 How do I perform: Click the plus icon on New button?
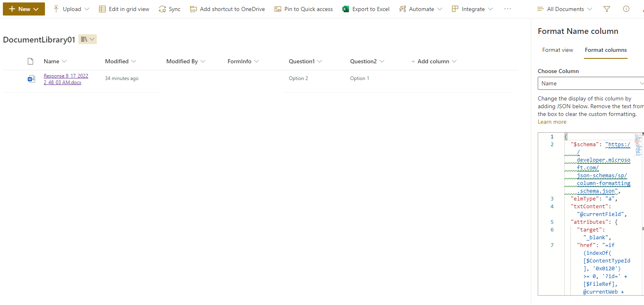[12, 9]
